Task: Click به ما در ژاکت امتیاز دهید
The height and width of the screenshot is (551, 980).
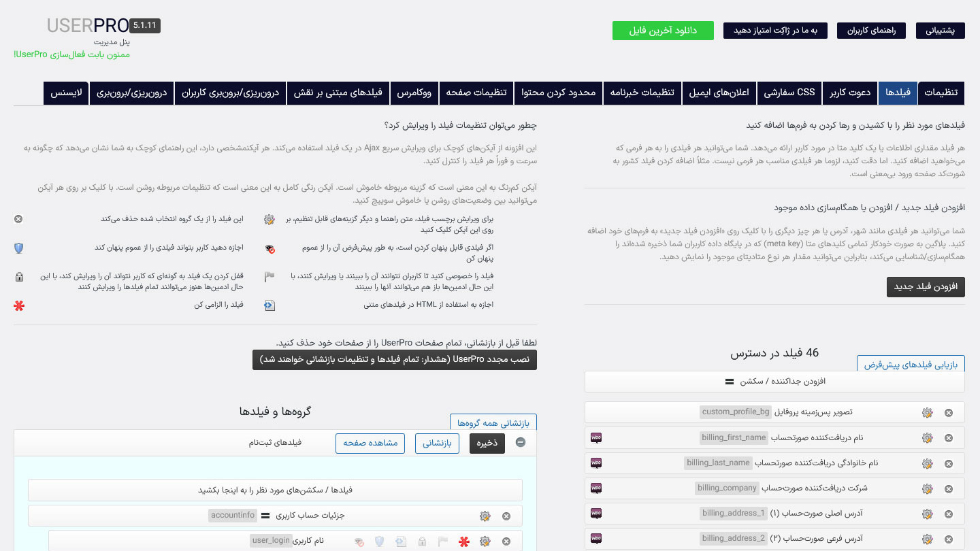Action: 775,31
